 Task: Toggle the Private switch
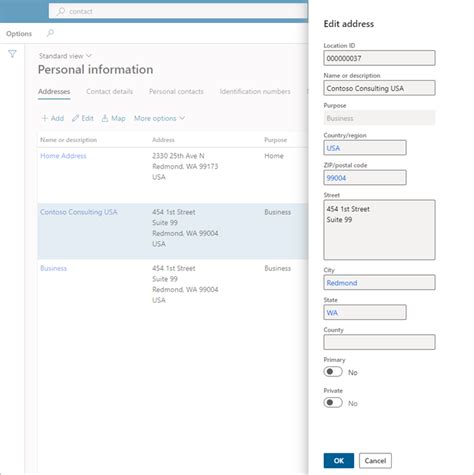click(333, 403)
